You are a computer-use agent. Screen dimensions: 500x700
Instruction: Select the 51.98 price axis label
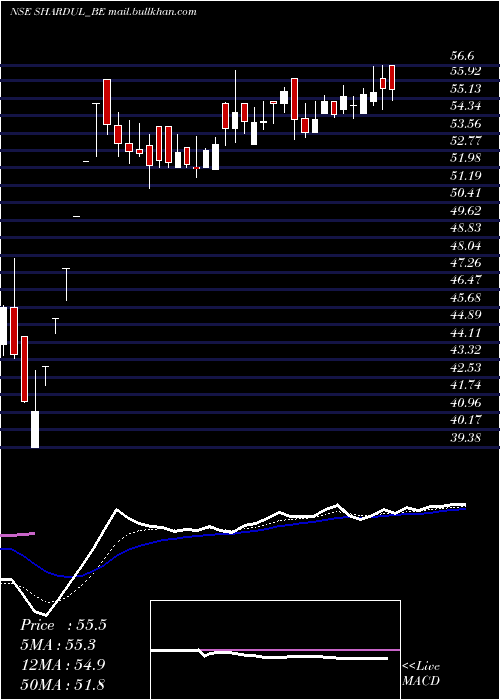466,158
